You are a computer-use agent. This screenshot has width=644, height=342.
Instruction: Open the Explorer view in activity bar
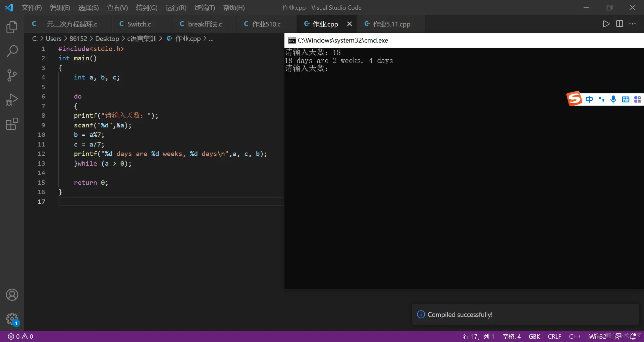(12, 27)
